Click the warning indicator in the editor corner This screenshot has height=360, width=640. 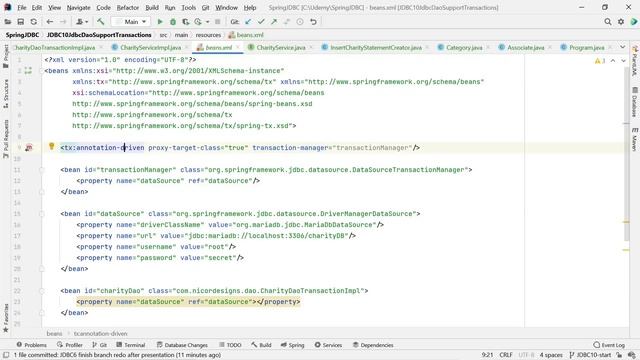pyautogui.click(x=600, y=61)
